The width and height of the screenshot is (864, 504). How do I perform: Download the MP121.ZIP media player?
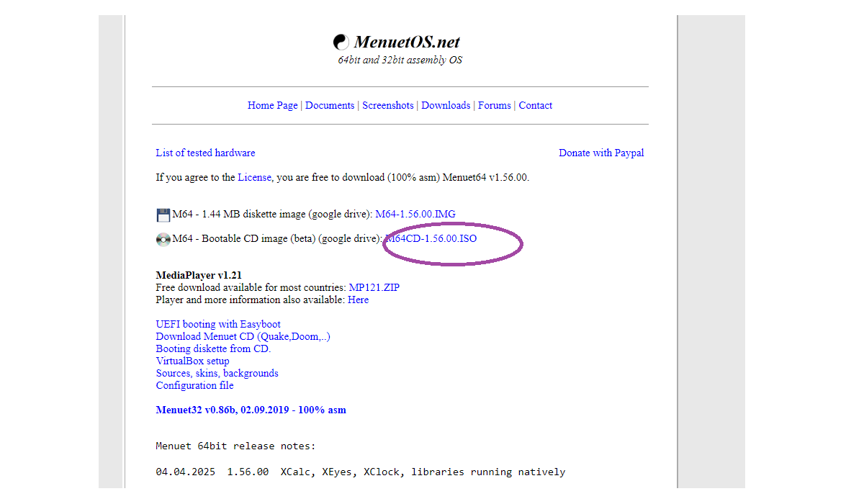374,287
